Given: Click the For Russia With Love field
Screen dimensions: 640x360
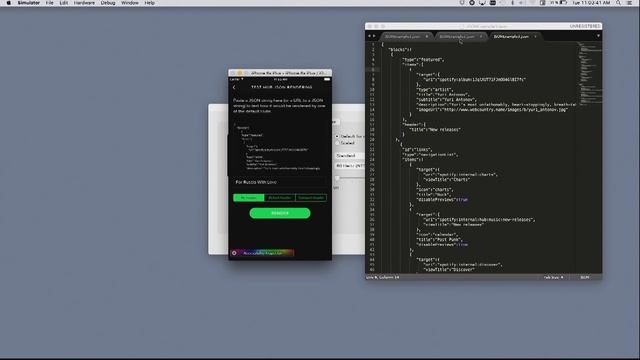Looking at the screenshot, I should pos(280,182).
